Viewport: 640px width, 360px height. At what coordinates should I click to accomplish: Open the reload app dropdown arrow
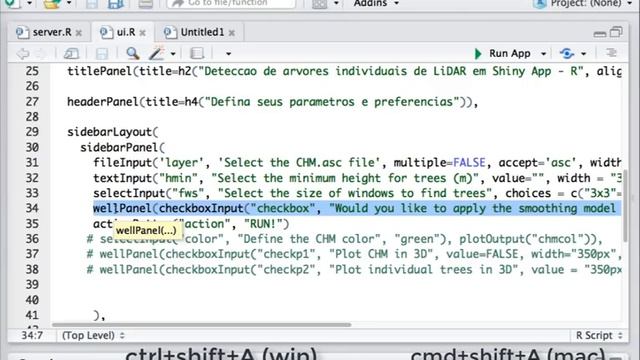[584, 54]
